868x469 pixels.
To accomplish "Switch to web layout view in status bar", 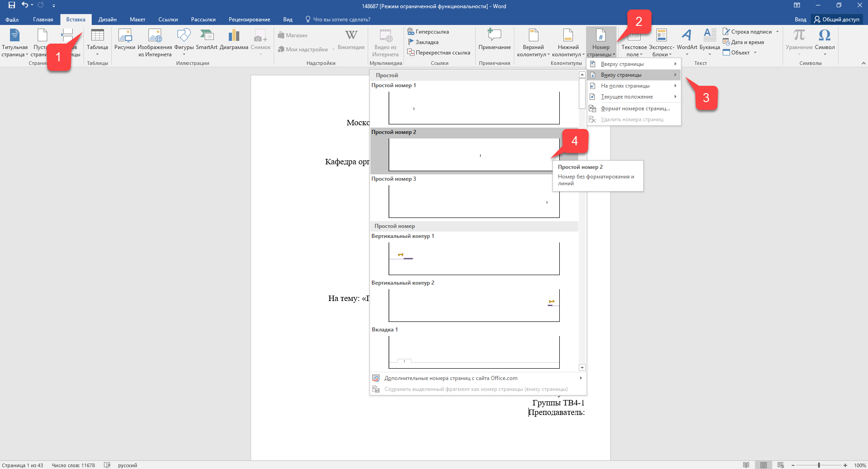I will click(780, 465).
